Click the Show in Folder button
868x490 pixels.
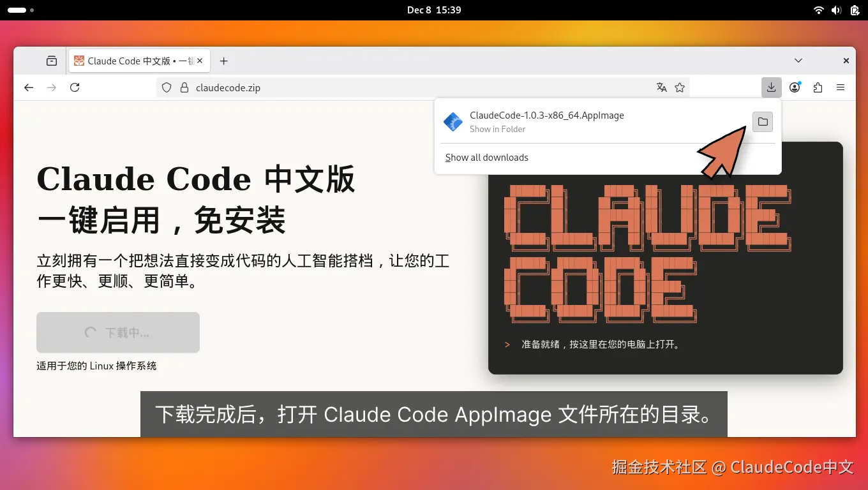coord(763,122)
